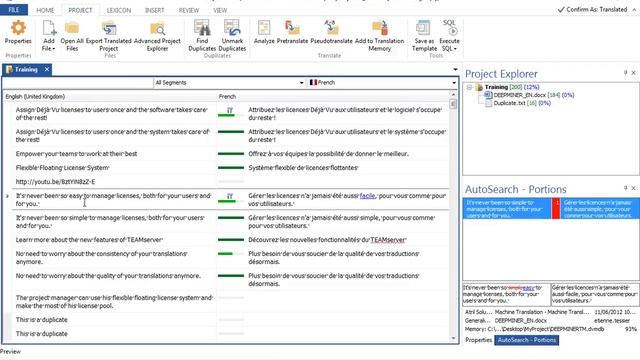Image resolution: width=640 pixels, height=360 pixels.
Task: Click the English (United Kingdom) column header
Action: click(35, 96)
